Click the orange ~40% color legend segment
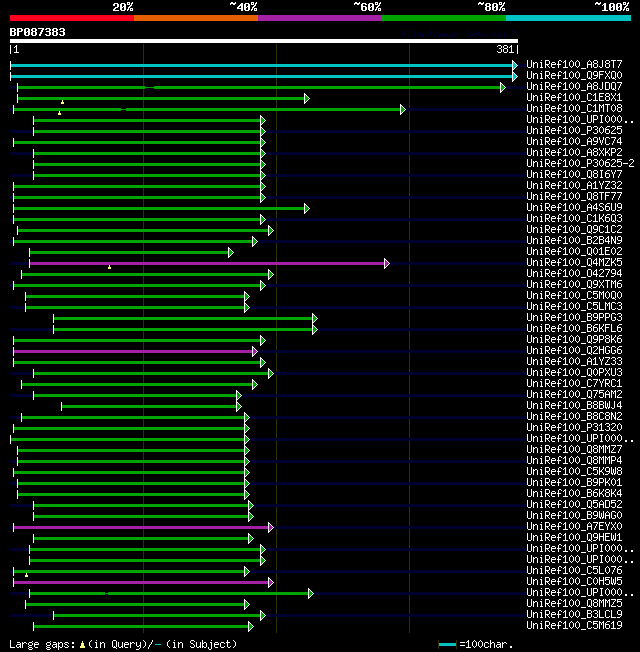 pos(195,18)
